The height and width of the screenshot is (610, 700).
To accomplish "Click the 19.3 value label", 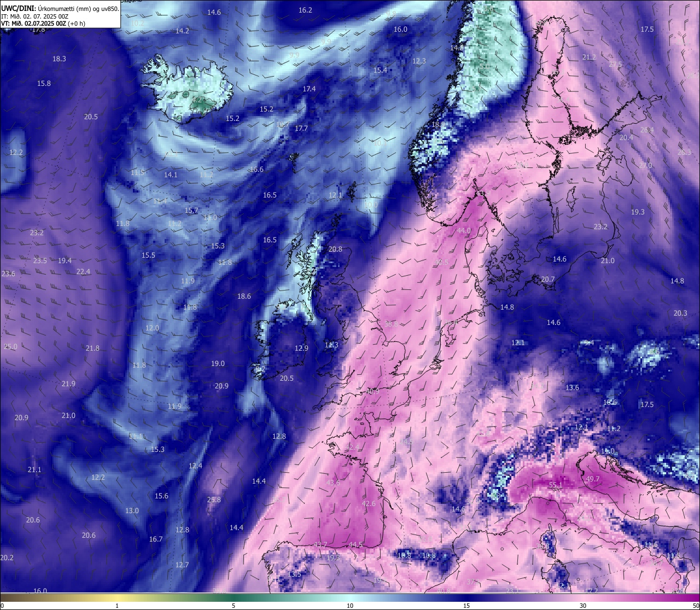I will [638, 212].
